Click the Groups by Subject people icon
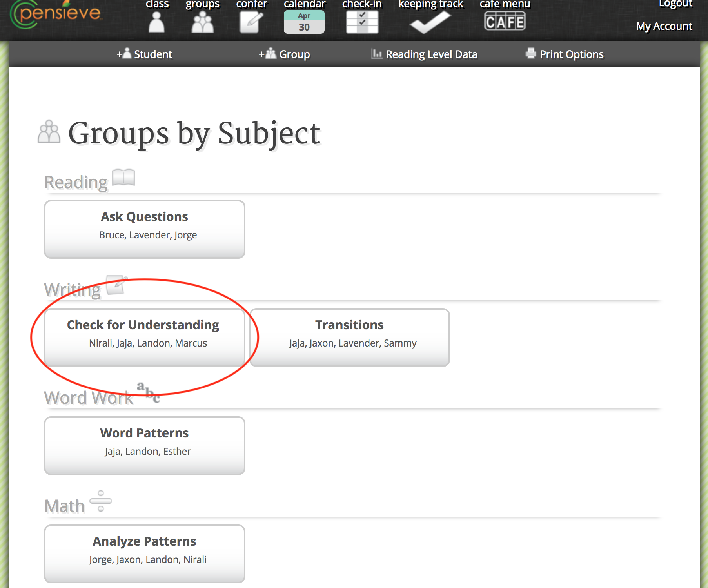 [49, 132]
